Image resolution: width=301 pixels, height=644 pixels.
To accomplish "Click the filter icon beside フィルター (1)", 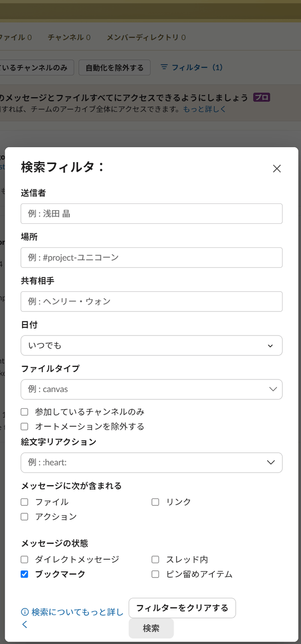I will pyautogui.click(x=164, y=67).
